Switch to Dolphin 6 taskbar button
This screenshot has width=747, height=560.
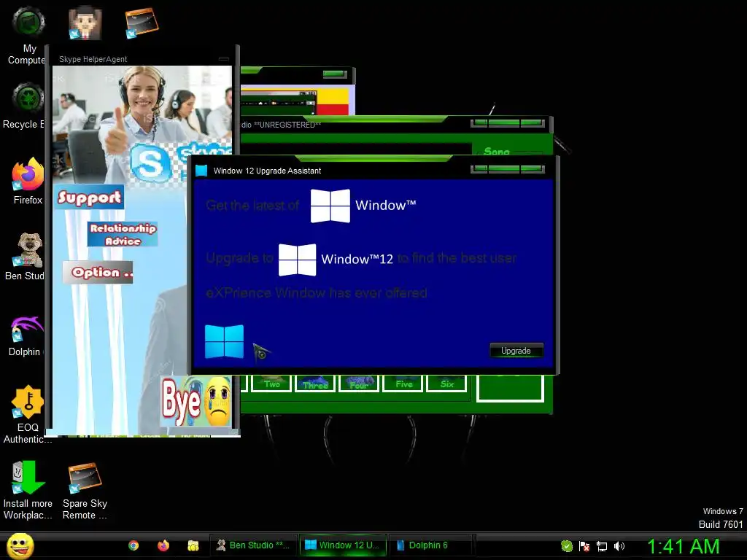431,545
